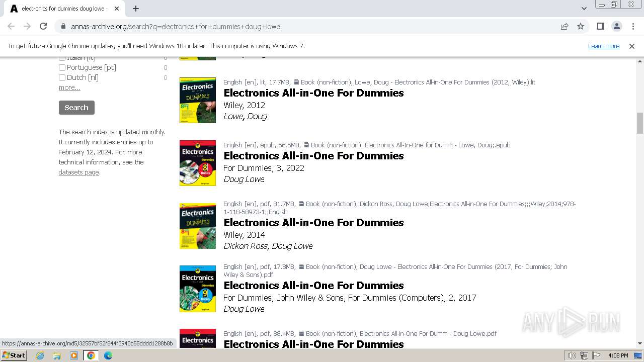
Task: Reload the current page
Action: 43,26
